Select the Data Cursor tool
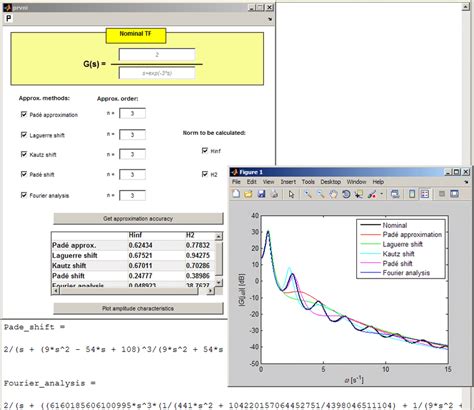Image resolution: width=474 pixels, height=410 pixels. point(359,194)
